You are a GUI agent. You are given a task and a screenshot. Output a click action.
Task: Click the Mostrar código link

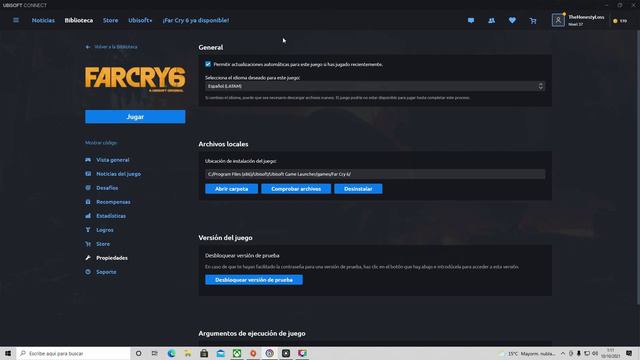101,143
